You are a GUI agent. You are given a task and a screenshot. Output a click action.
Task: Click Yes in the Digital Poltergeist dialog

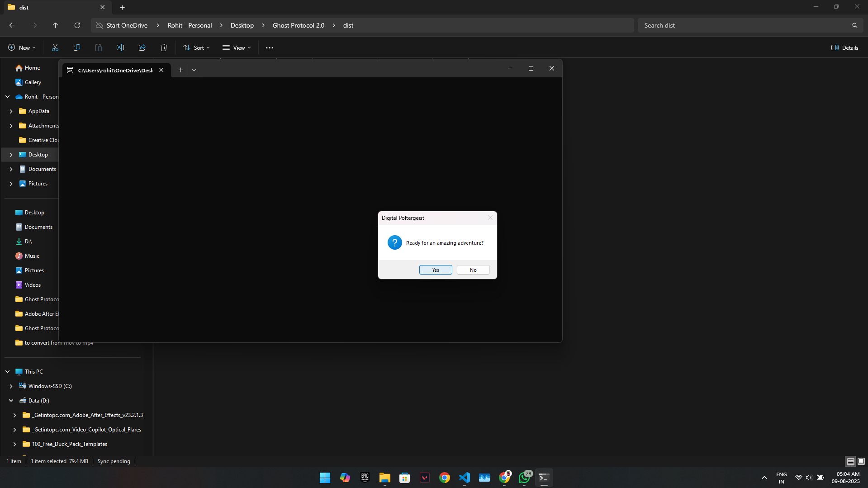(436, 270)
